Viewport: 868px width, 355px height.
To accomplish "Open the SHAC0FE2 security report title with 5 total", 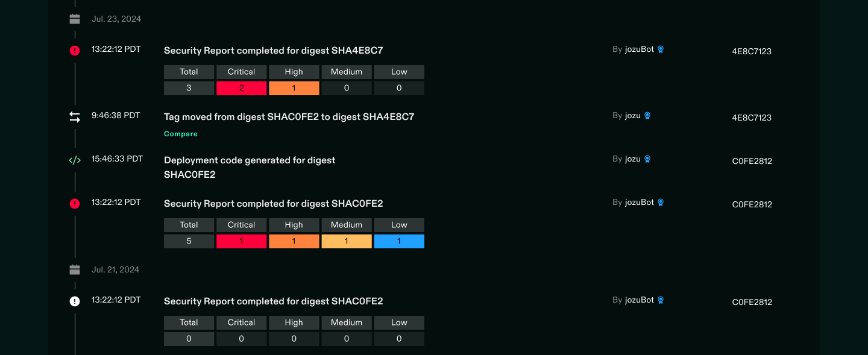I will pyautogui.click(x=273, y=204).
